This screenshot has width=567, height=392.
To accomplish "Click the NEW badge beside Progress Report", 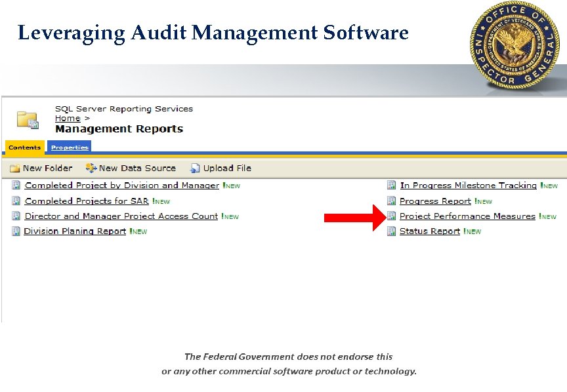I will pos(484,201).
